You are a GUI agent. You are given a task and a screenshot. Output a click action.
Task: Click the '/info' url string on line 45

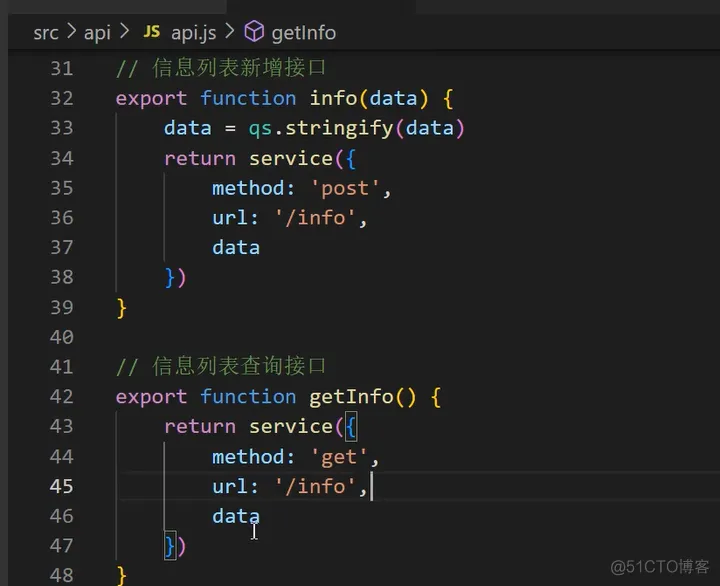(315, 486)
